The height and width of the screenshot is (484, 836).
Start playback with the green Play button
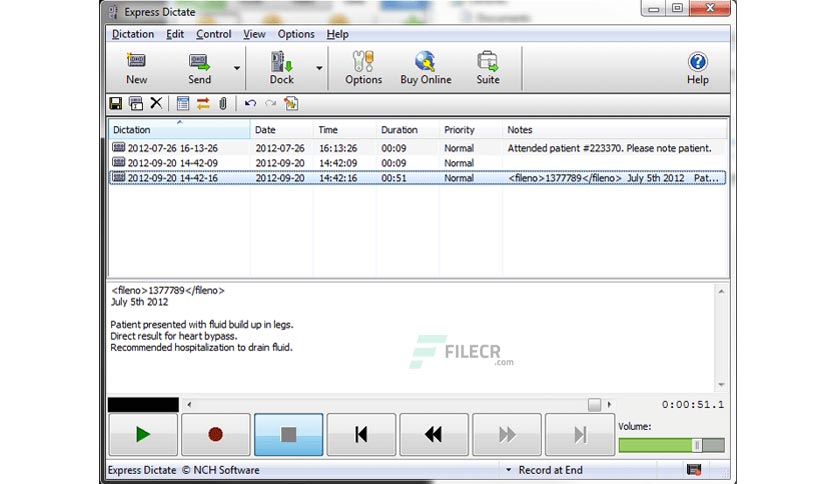coord(143,434)
